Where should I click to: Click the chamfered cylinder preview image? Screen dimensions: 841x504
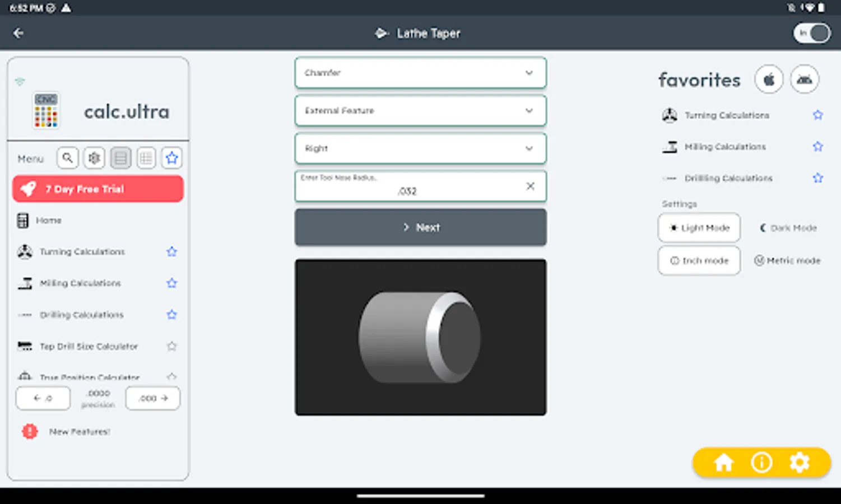[x=420, y=337]
